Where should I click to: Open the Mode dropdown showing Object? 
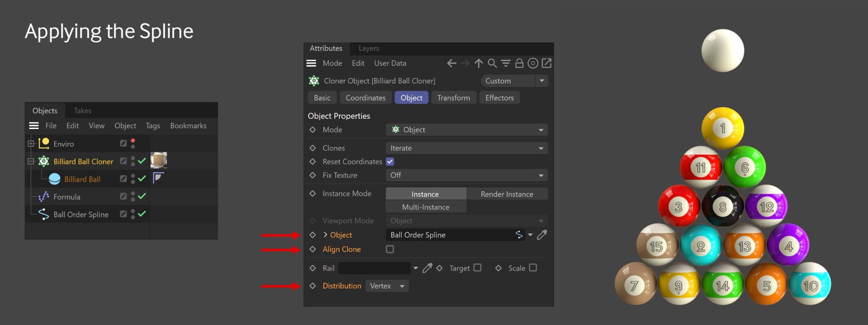467,129
